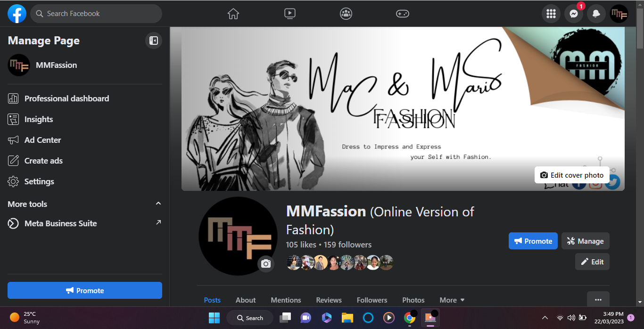644x329 pixels.
Task: Open the Home feed icon
Action: coord(233,14)
